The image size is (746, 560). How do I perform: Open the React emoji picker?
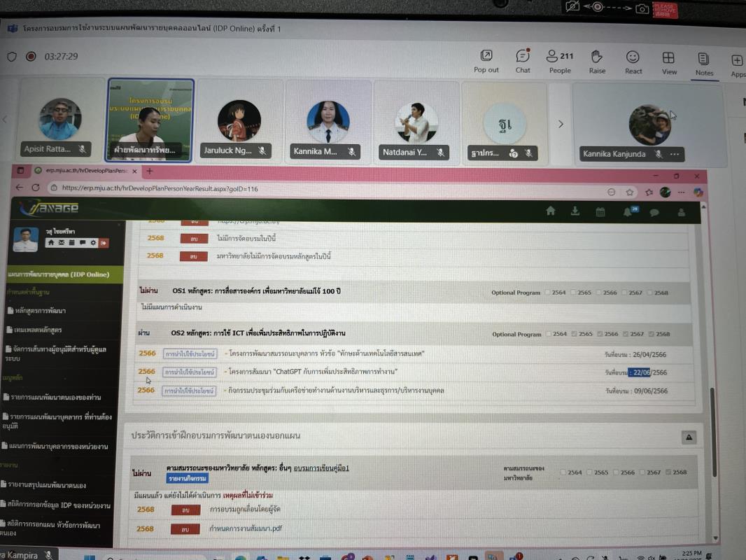tap(633, 61)
